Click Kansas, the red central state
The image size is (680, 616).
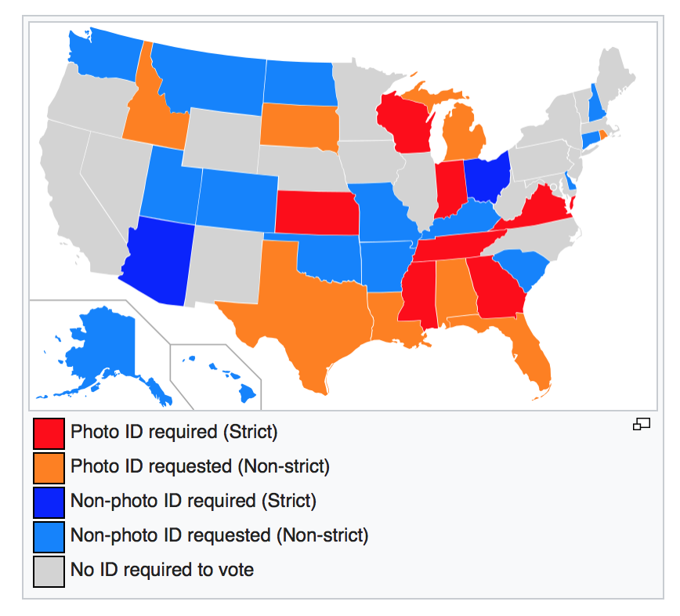pos(316,212)
